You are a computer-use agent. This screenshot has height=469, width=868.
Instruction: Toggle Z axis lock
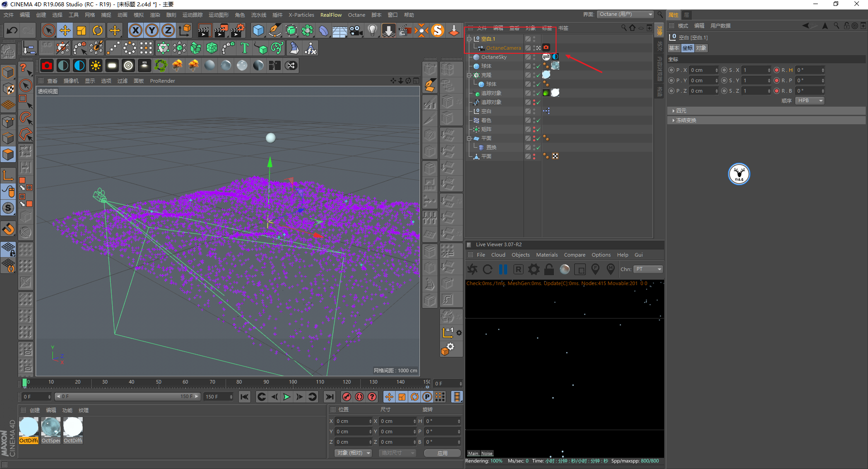point(168,31)
